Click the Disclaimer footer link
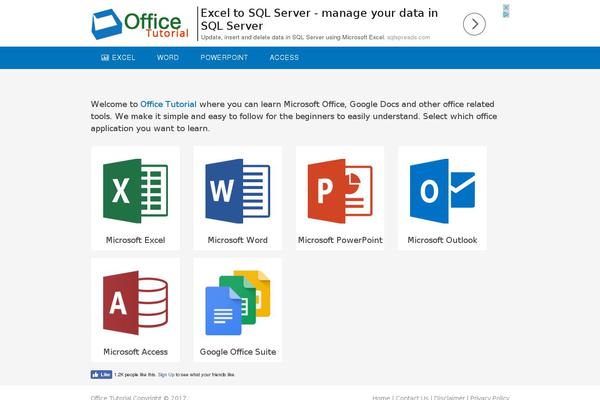 [x=449, y=397]
